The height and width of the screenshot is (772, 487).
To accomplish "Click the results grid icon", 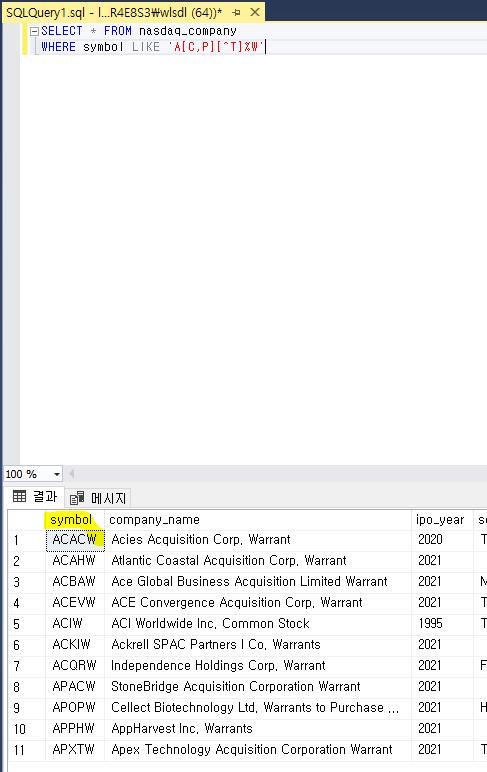I will coord(20,496).
